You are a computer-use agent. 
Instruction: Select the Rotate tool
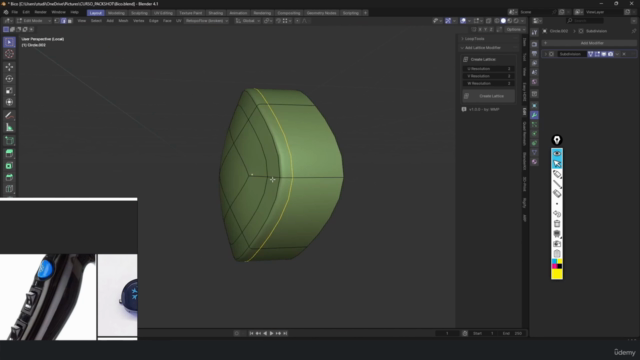9,78
